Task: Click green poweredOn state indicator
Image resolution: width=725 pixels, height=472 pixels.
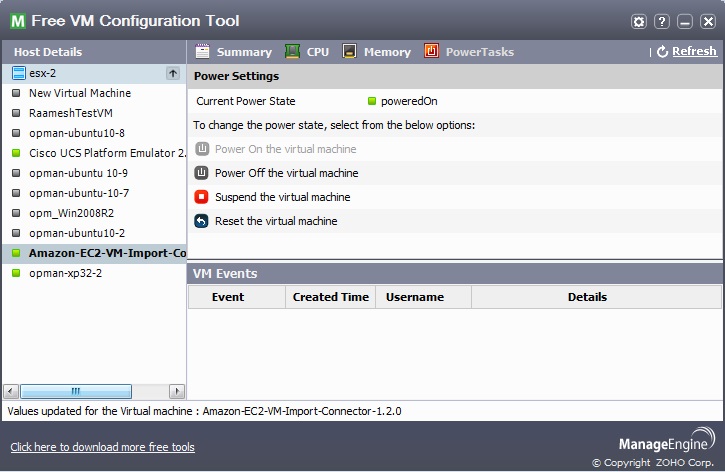Action: point(372,101)
